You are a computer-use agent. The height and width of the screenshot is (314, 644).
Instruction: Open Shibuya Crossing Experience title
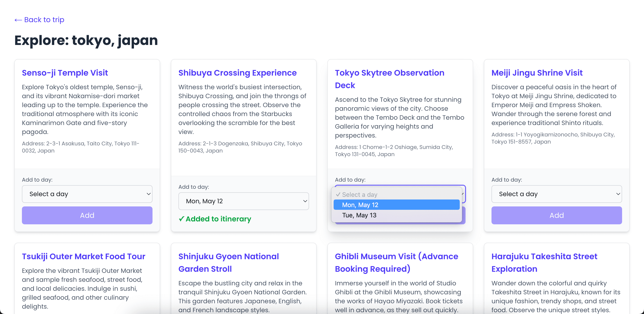pos(237,73)
